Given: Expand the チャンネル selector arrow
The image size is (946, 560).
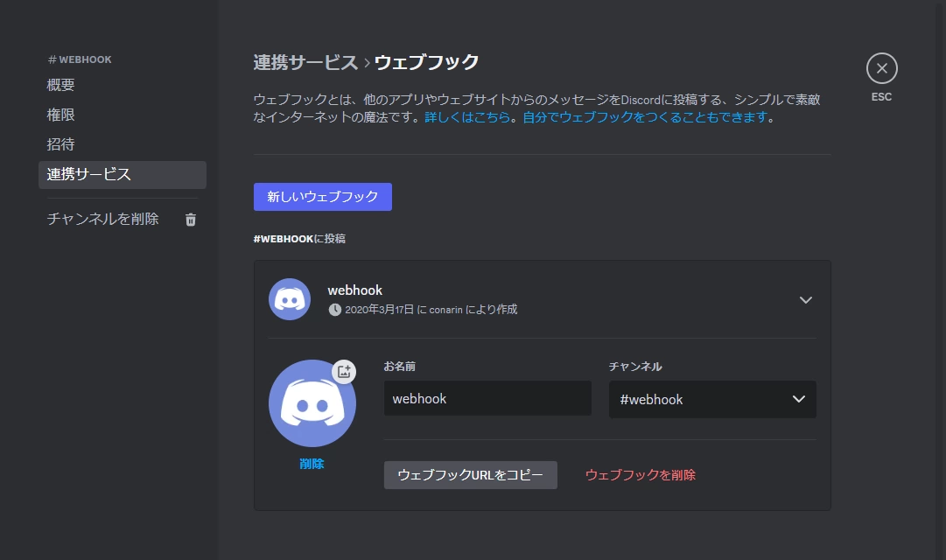Looking at the screenshot, I should click(x=797, y=399).
